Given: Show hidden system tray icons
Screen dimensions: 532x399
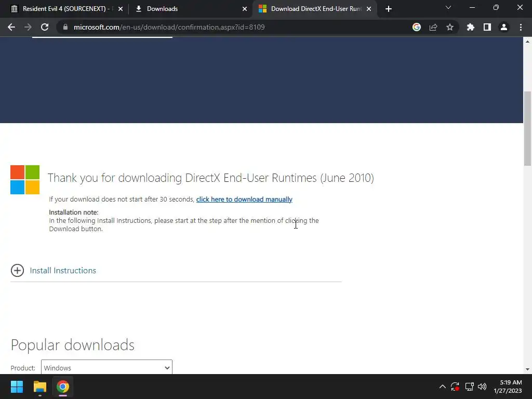Looking at the screenshot, I should [x=443, y=387].
